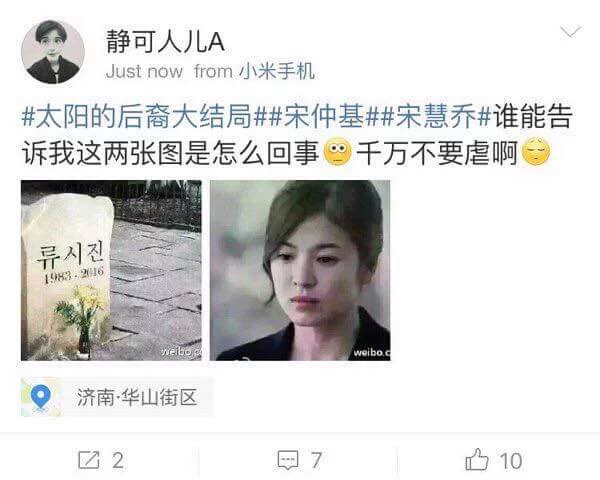This screenshot has height=480, width=600.
Task: Click the 小米手机 source label
Action: click(277, 71)
